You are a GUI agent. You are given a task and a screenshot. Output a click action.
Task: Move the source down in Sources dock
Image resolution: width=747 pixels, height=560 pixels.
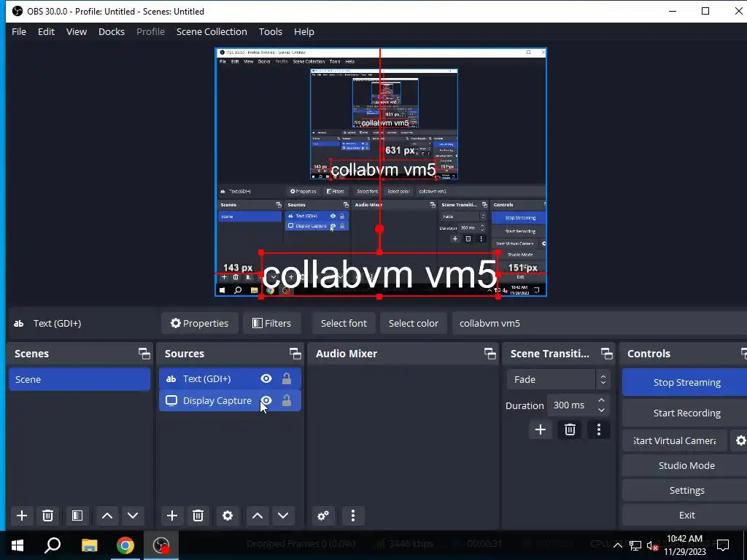coord(283,516)
